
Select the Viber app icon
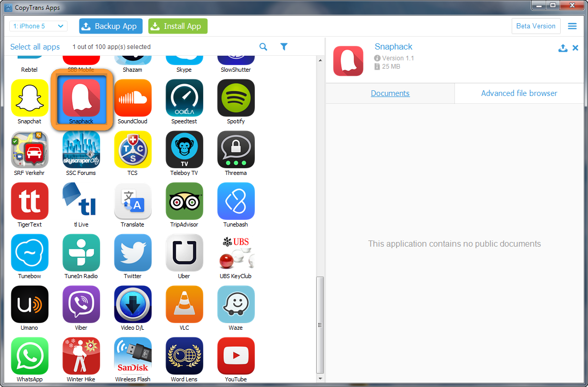[81, 304]
